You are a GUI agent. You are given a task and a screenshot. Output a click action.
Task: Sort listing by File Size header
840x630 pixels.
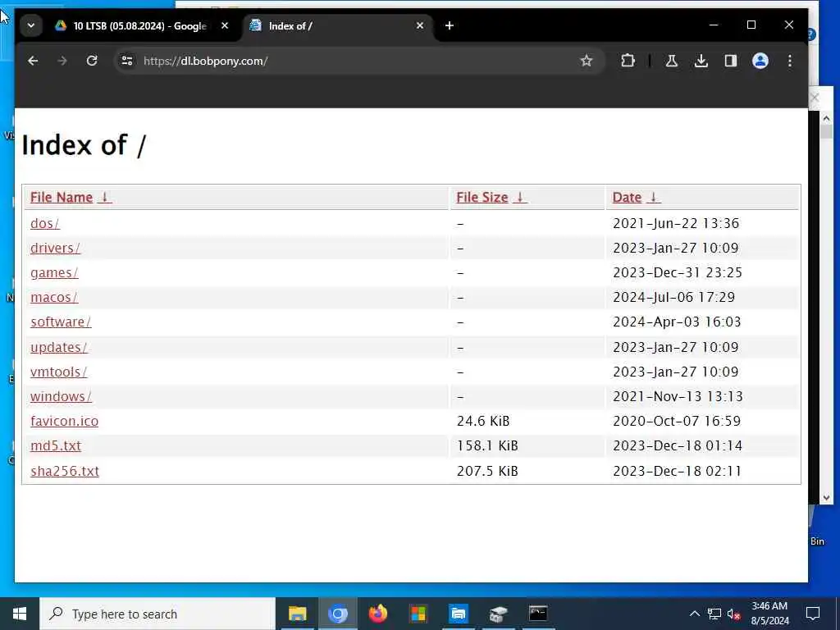point(482,197)
